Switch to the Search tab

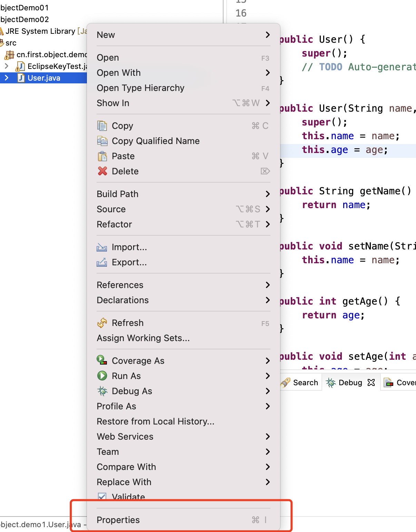point(300,382)
